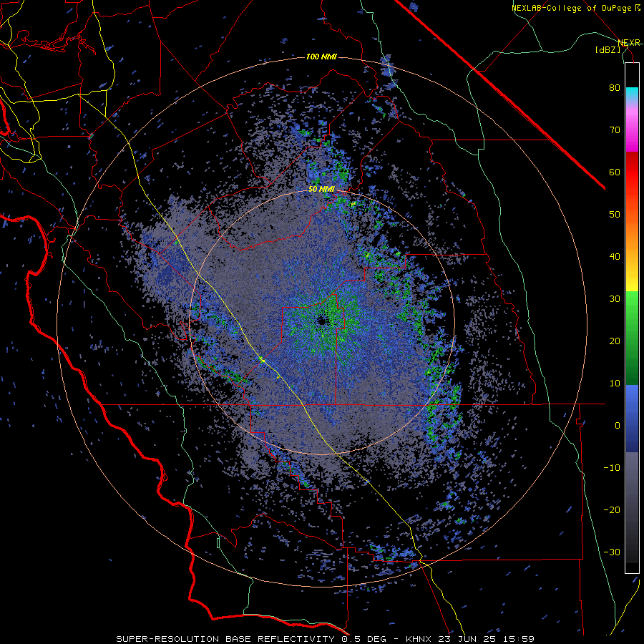Click the 80 value on the dBZ scale
Screen dimensions: 644x644
tap(615, 88)
